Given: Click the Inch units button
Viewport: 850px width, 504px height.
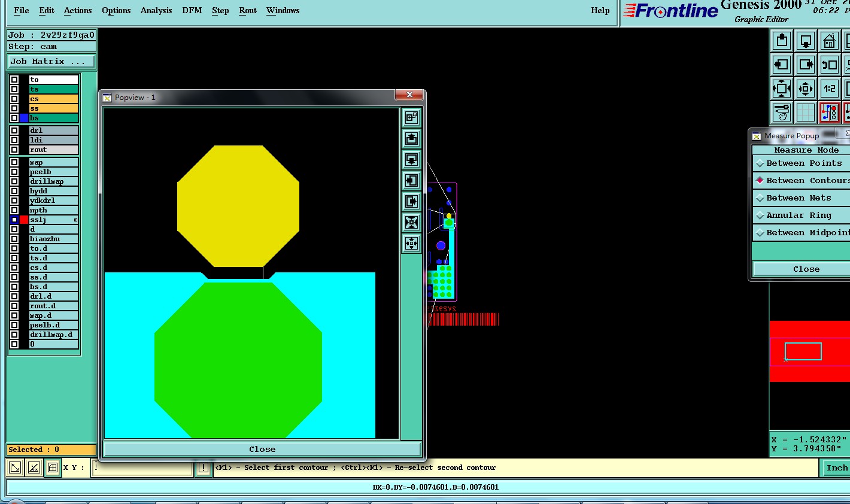Looking at the screenshot, I should coord(837,467).
